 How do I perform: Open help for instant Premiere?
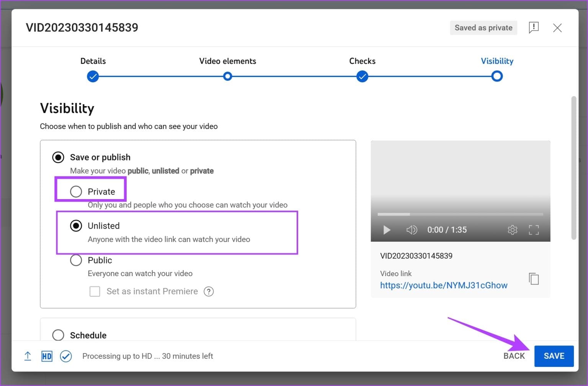click(209, 291)
